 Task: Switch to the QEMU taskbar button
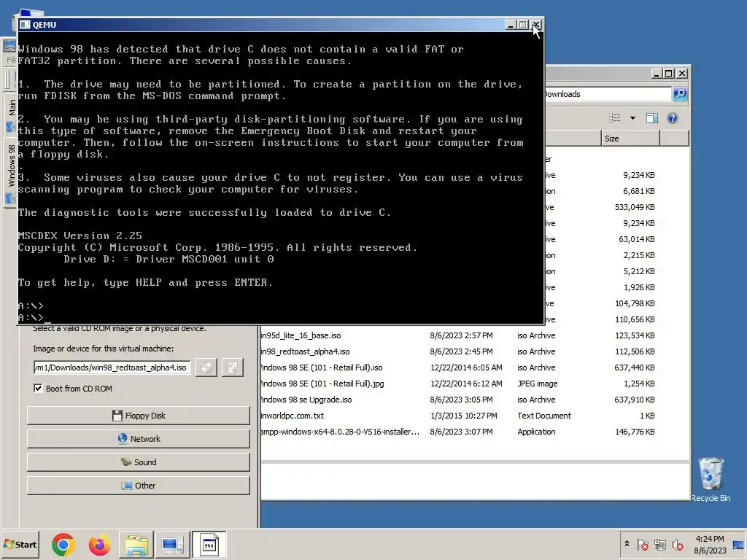click(209, 544)
